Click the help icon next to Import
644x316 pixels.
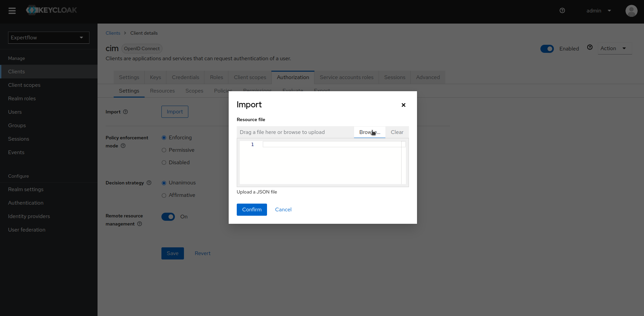tap(125, 111)
